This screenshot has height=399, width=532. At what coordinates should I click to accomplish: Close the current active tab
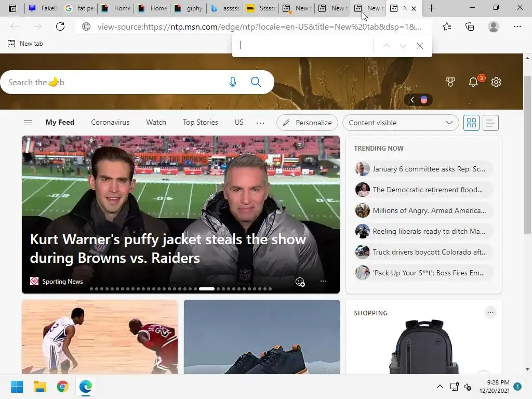[x=414, y=8]
